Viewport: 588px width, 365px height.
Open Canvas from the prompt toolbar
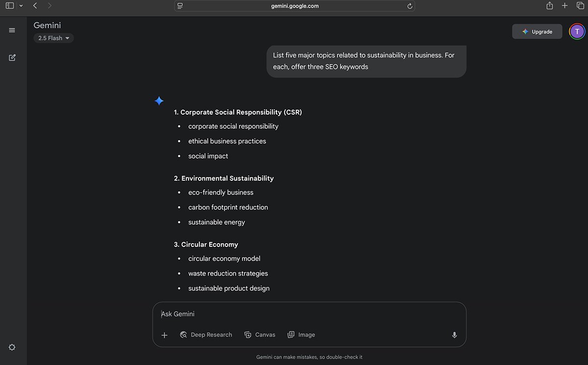click(260, 335)
